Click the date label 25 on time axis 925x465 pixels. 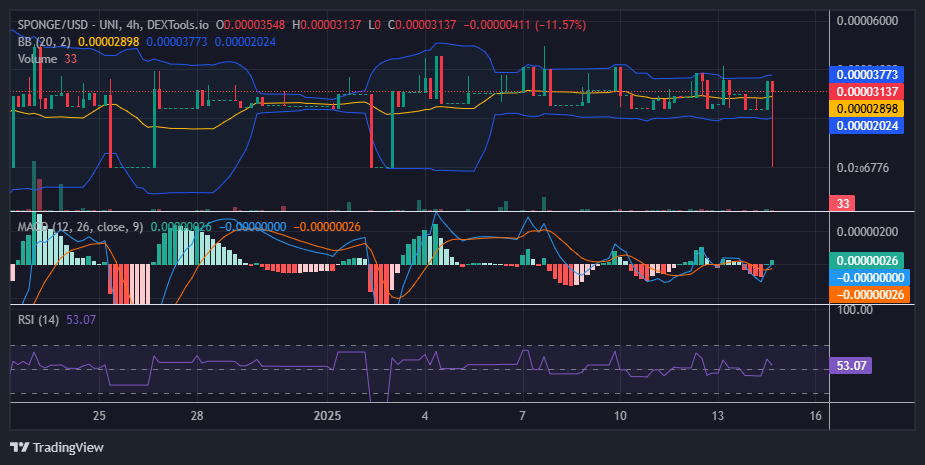99,415
